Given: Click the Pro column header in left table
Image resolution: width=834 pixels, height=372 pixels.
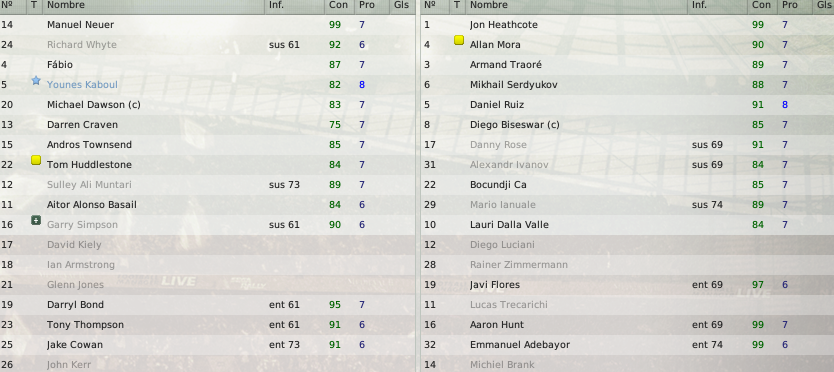Looking at the screenshot, I should tap(367, 5).
